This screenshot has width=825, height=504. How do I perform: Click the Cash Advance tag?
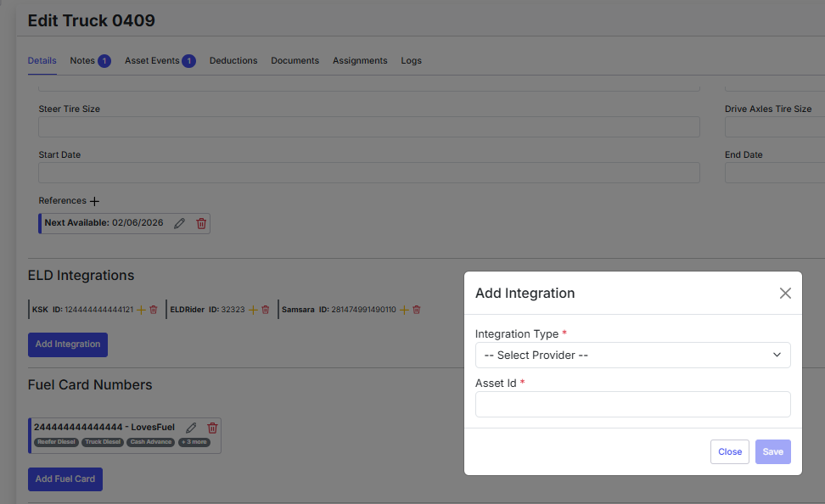(151, 442)
